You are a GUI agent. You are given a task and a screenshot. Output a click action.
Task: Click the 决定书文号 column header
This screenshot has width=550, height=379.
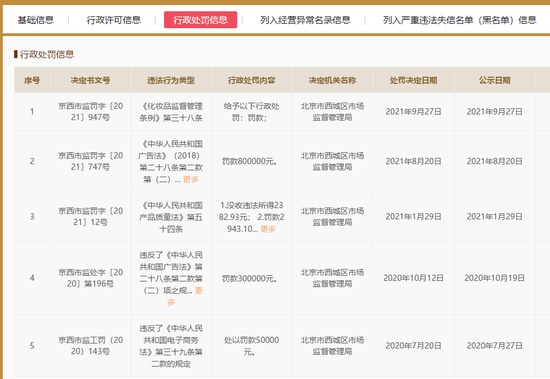tap(90, 80)
